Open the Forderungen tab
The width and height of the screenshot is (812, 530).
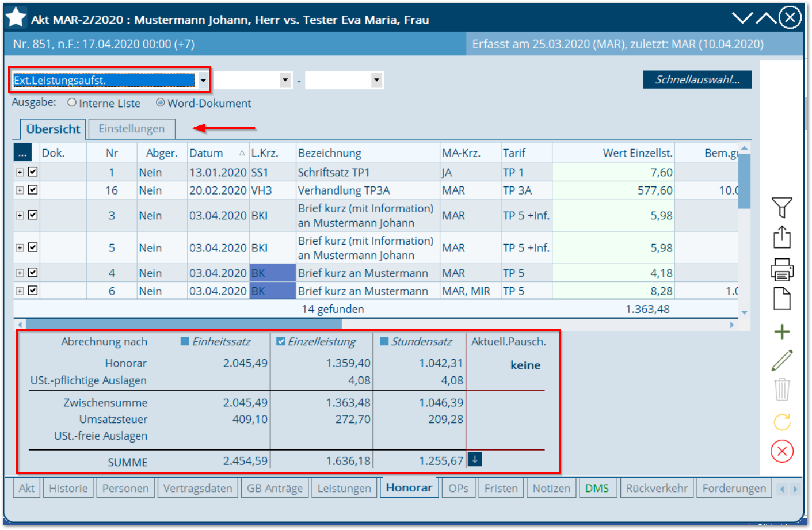[x=734, y=488]
